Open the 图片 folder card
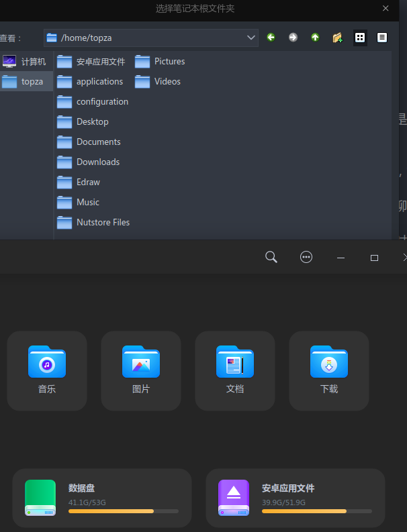Viewport: 407px width, 532px height. (141, 371)
